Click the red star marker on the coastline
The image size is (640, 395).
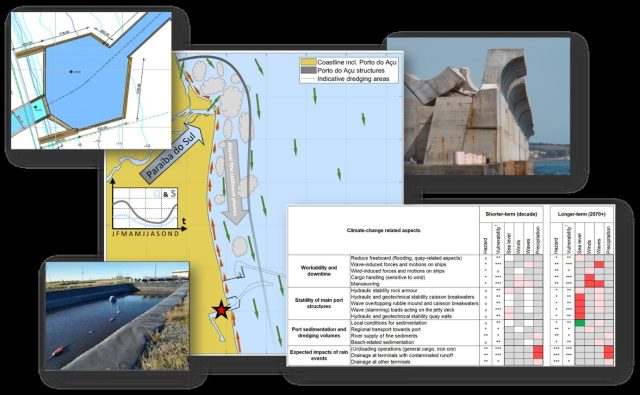(x=221, y=311)
